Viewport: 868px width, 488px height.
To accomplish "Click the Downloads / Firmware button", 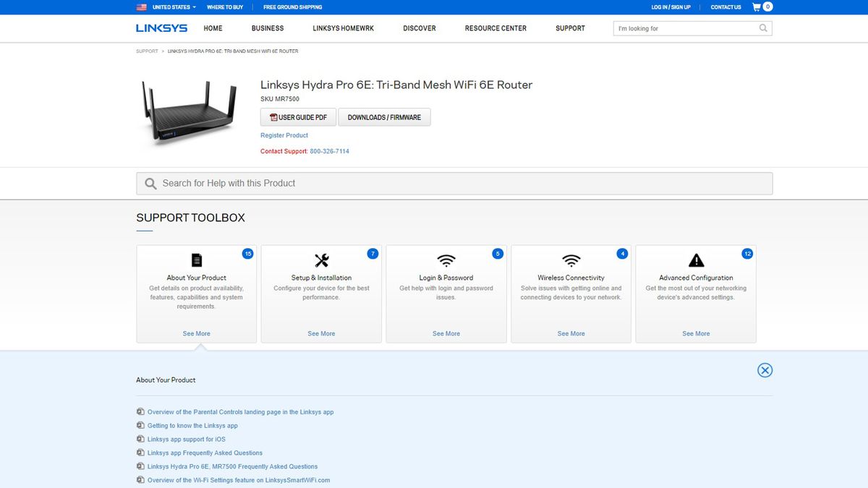I will click(x=384, y=116).
